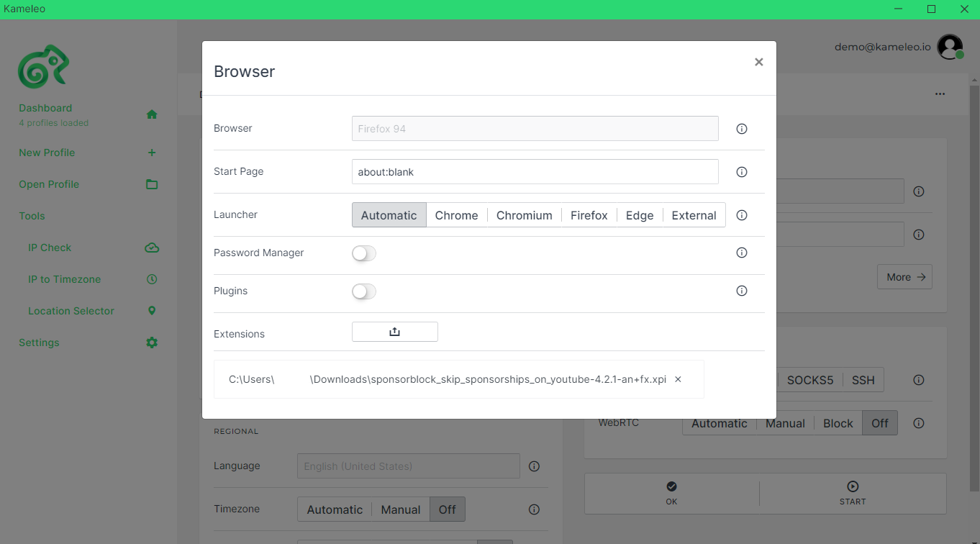Remove the sponsorblock extension file
980x544 pixels.
point(678,379)
